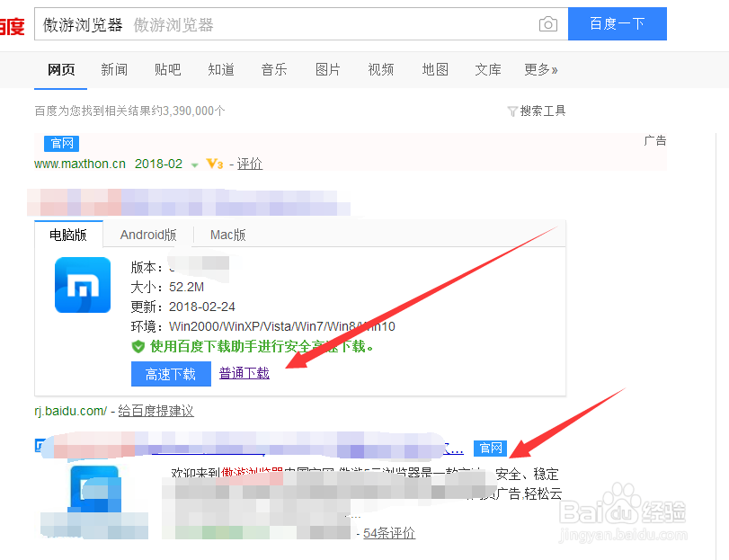Switch to the 地图 tab

click(435, 70)
